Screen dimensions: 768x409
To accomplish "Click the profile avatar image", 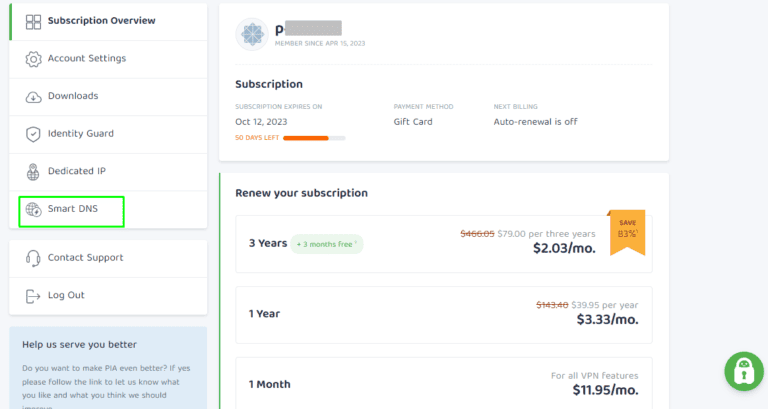I will [x=252, y=33].
